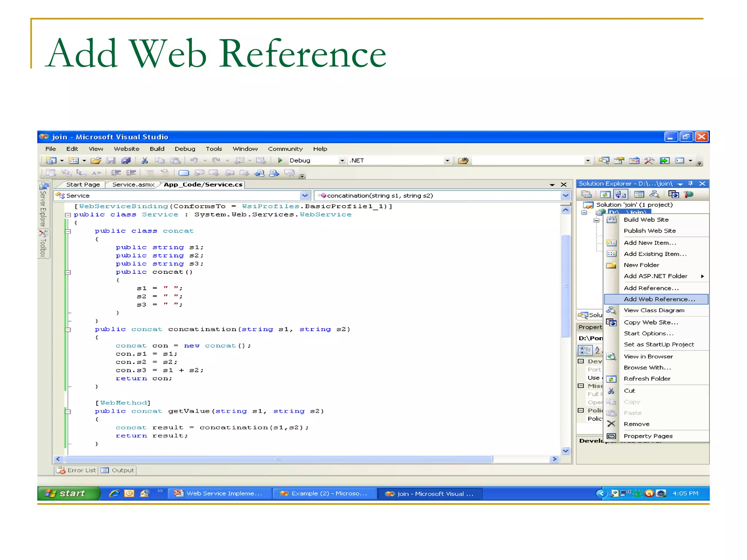747x560 pixels.
Task: Open the Community menu
Action: coord(285,149)
